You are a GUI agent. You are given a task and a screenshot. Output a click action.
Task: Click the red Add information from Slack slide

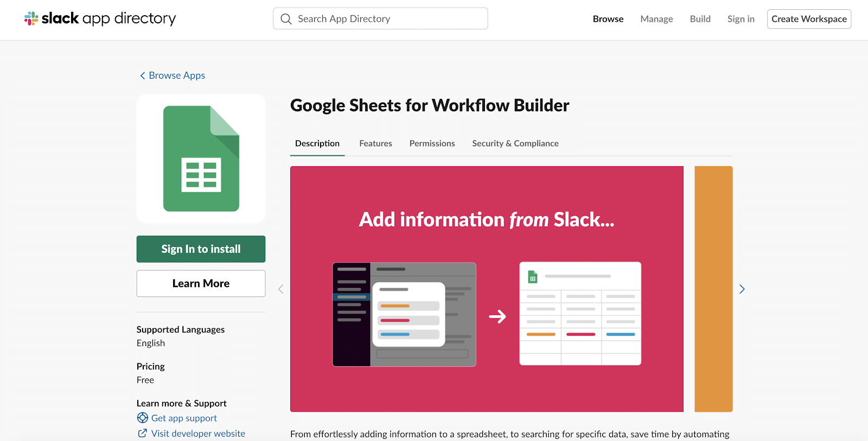487,289
